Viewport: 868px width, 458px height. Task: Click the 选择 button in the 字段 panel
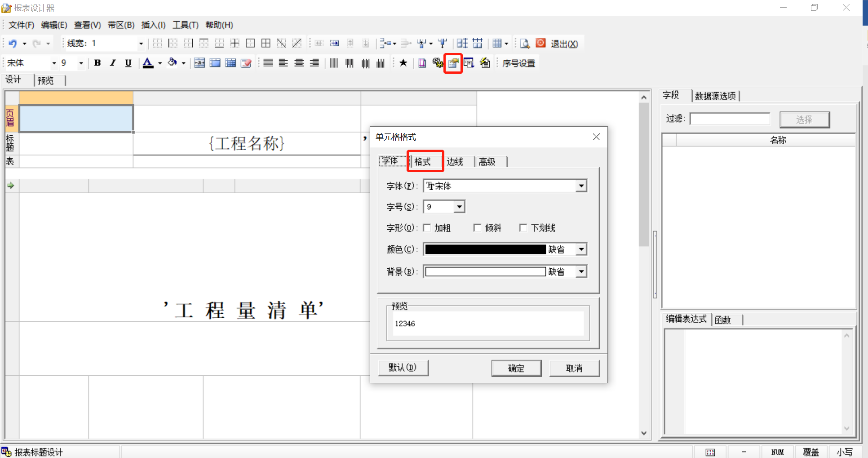(x=804, y=119)
